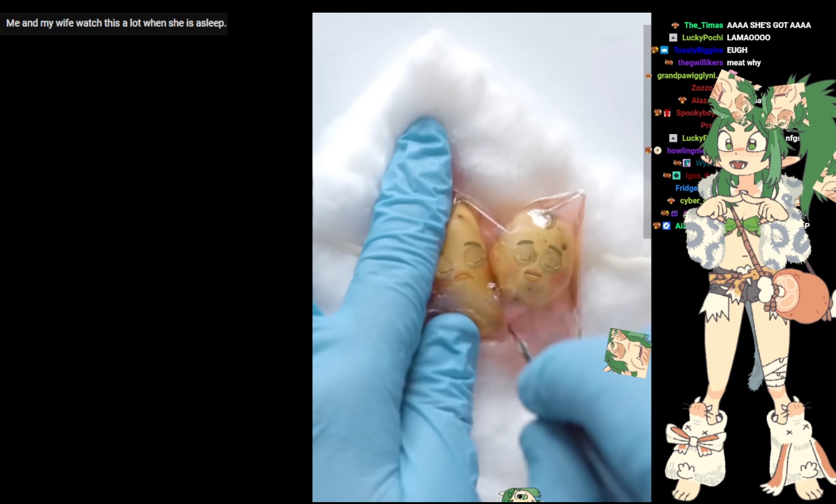The height and width of the screenshot is (504, 836).
Task: Click the arrow badge beside LuckyPochi LAMAOOOO message
Action: pos(673,38)
